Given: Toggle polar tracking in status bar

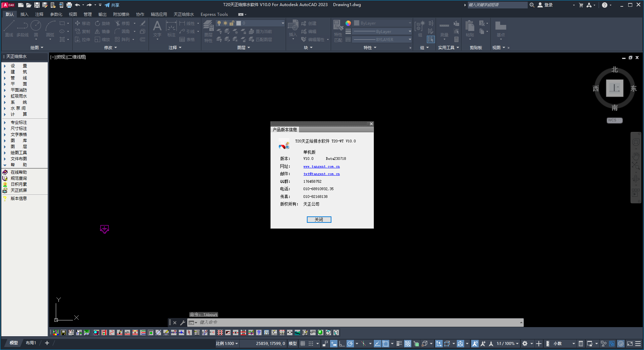Looking at the screenshot, I should click(x=350, y=344).
